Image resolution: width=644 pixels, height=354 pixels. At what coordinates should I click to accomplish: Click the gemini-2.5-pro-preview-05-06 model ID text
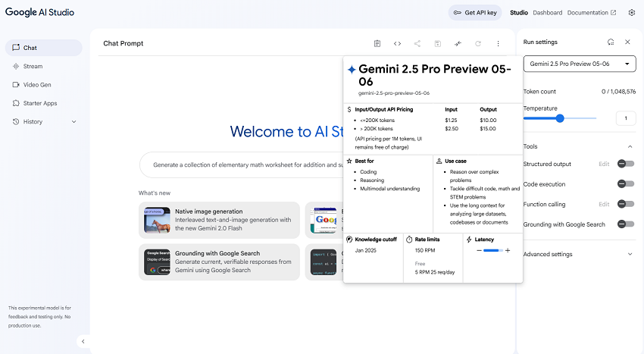click(394, 93)
